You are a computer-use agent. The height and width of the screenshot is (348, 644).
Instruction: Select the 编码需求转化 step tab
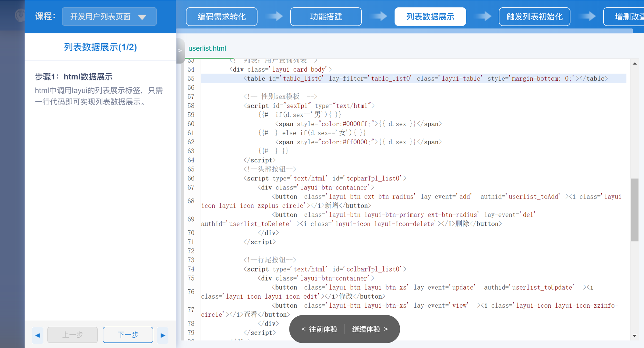tap(222, 16)
